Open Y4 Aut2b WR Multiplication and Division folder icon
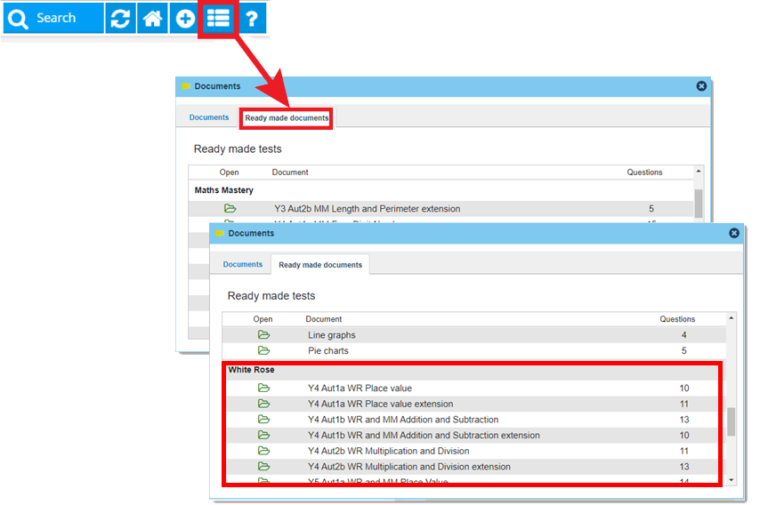 tap(264, 451)
